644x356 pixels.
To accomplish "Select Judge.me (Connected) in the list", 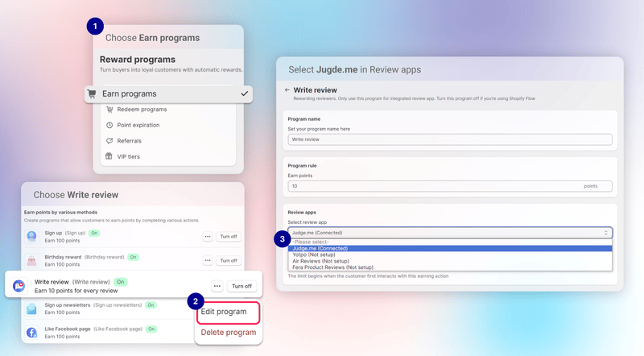I will tap(450, 248).
